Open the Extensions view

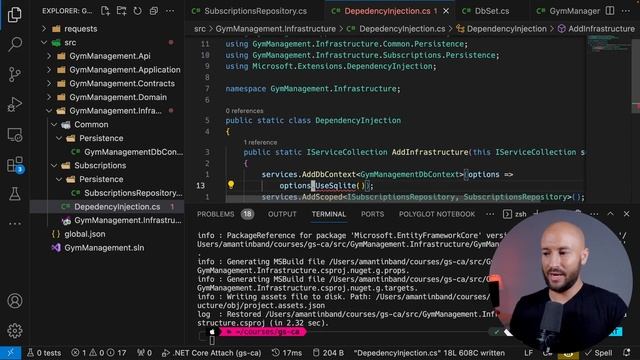(15, 165)
